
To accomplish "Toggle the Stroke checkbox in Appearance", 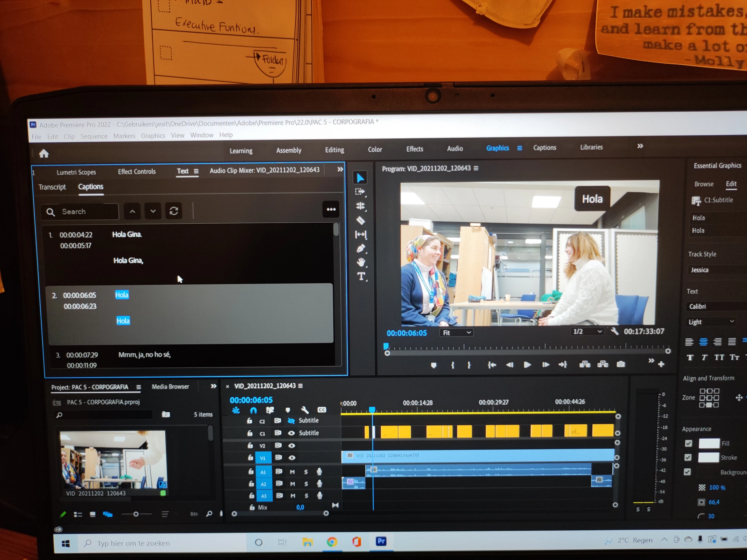I will click(688, 457).
